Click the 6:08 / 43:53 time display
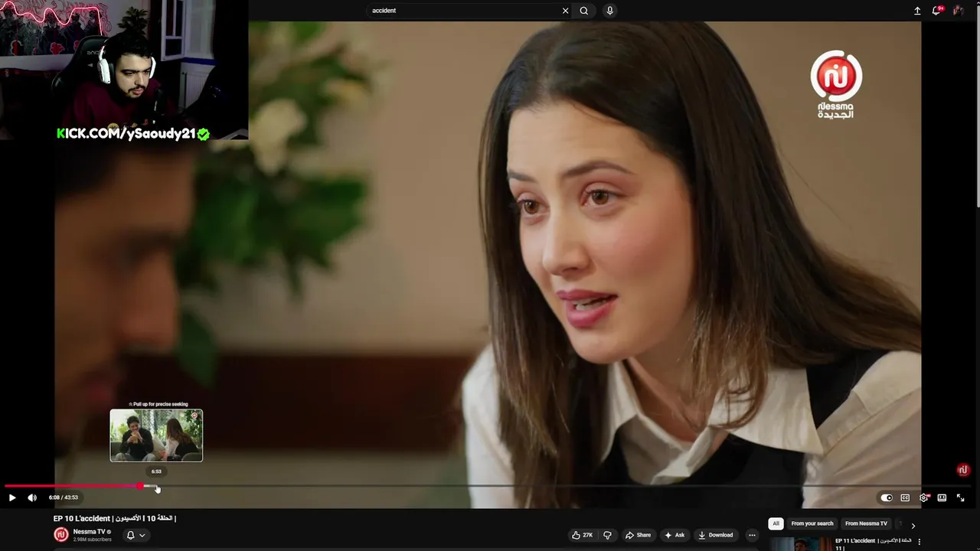This screenshot has height=551, width=980. [x=64, y=497]
